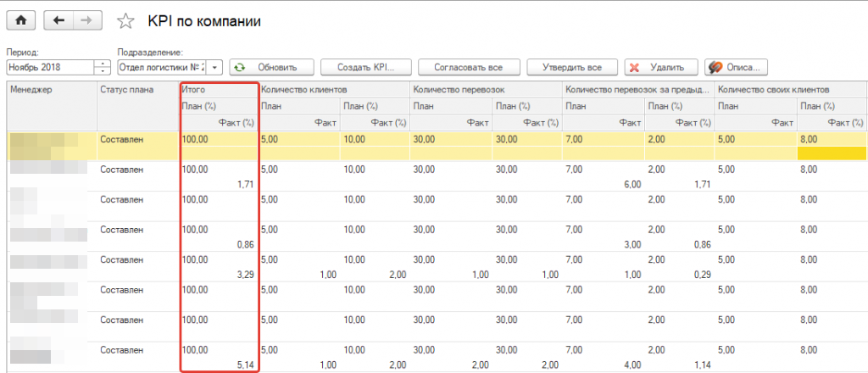The width and height of the screenshot is (868, 373).
Task: Click the Подразделение field Отдел логистики
Action: click(x=162, y=68)
